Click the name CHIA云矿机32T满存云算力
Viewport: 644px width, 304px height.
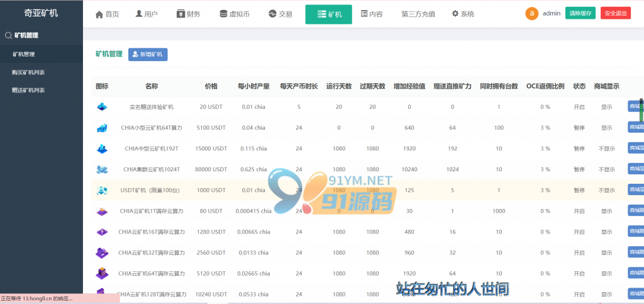152,252
